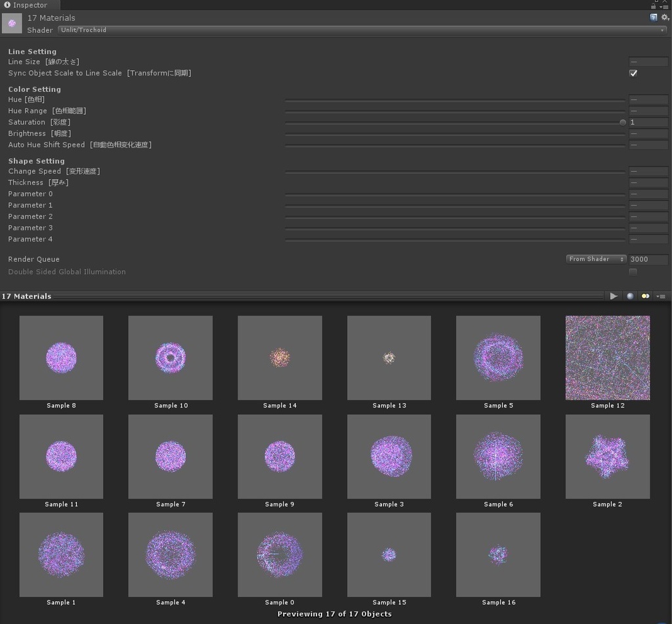672x624 pixels.
Task: Open the Render Queue From Shader dropdown
Action: (x=596, y=259)
